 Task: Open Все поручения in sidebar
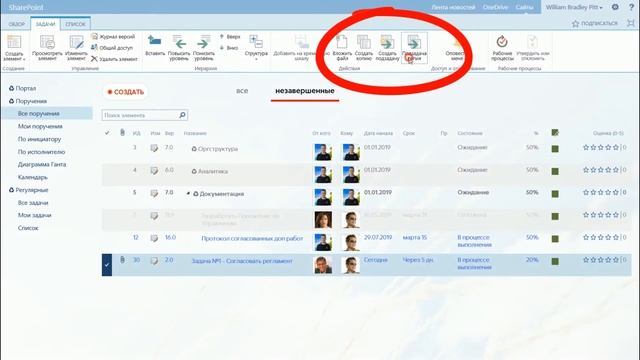39,113
